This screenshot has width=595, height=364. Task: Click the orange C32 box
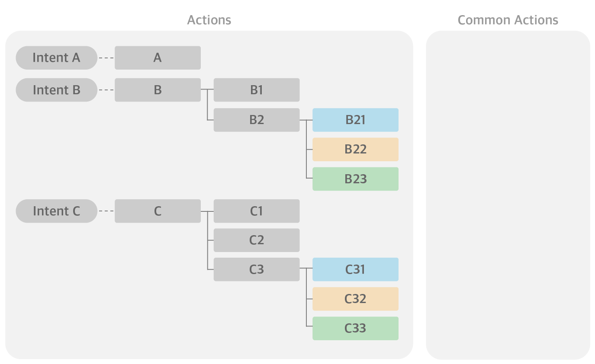(355, 299)
